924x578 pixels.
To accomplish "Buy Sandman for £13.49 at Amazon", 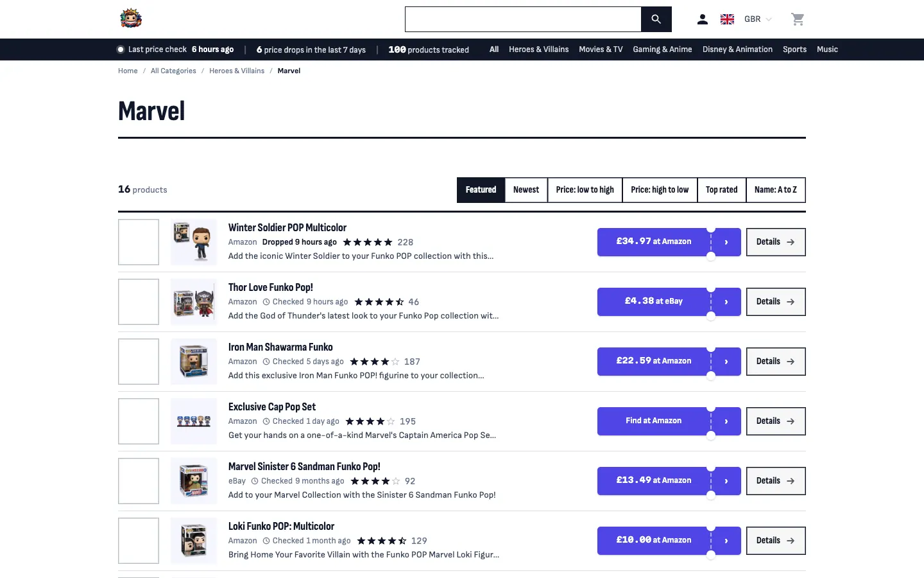I will (x=654, y=481).
